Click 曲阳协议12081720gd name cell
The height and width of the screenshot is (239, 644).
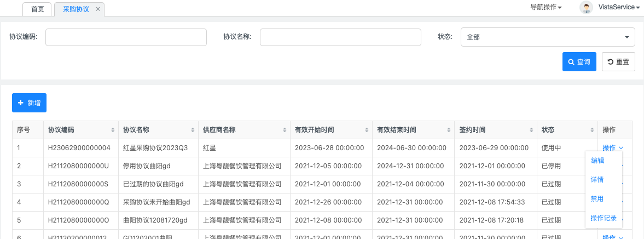(158, 220)
